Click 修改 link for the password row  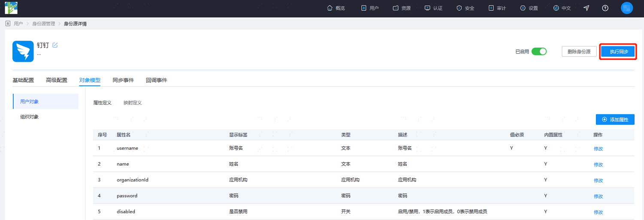click(598, 196)
